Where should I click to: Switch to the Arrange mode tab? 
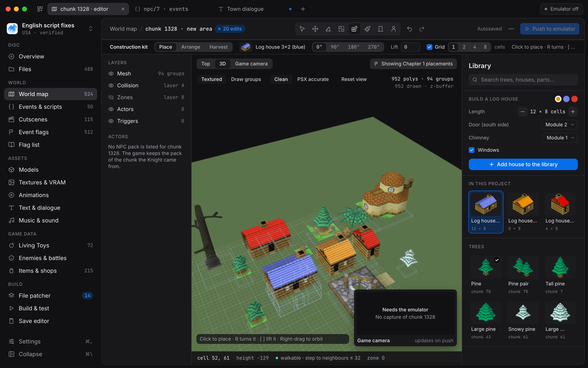(x=191, y=47)
